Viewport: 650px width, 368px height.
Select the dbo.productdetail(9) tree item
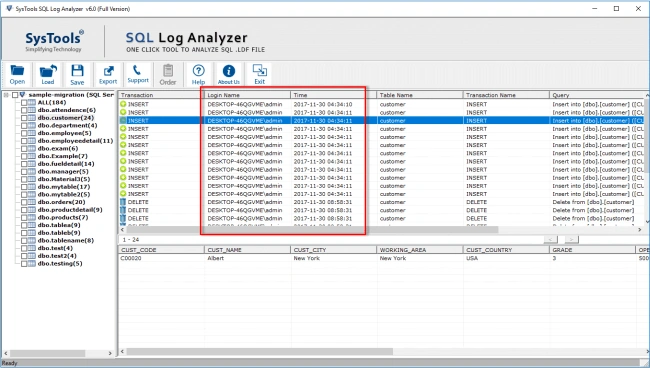(x=70, y=210)
